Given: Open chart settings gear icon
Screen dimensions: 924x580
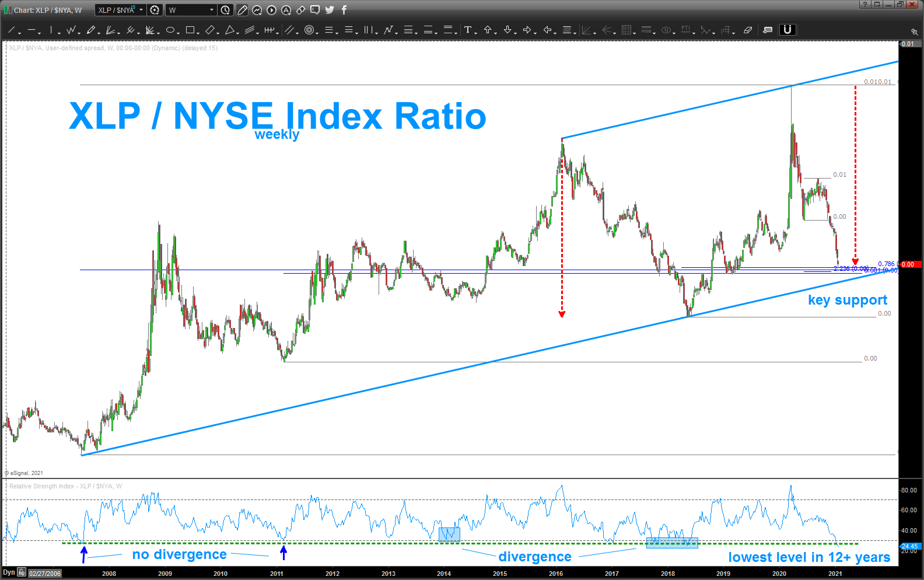Looking at the screenshot, I should (155, 10).
